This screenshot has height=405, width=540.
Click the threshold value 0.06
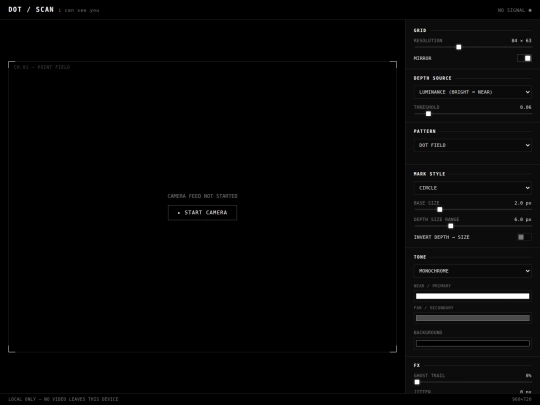point(526,107)
